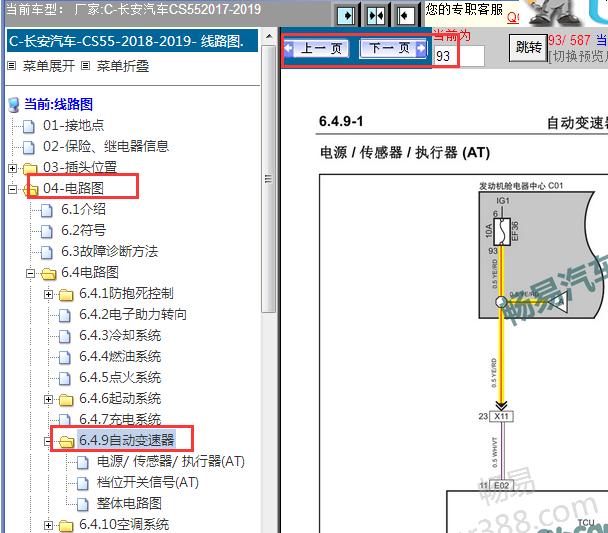Click the page icon of 整体电路图

(x=83, y=504)
